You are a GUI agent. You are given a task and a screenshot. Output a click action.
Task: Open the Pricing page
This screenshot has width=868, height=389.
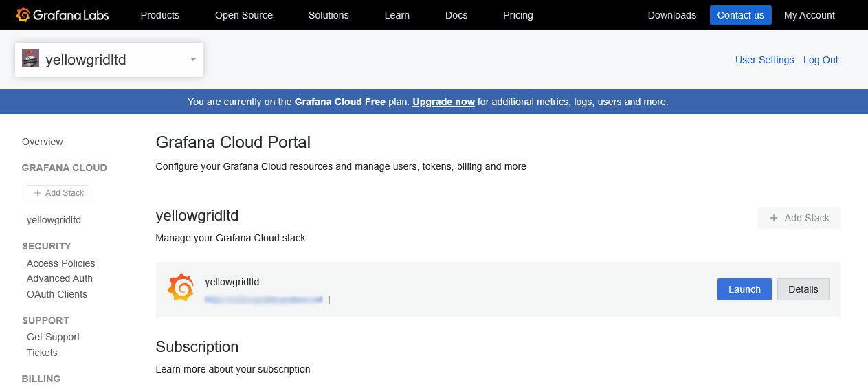(x=518, y=15)
